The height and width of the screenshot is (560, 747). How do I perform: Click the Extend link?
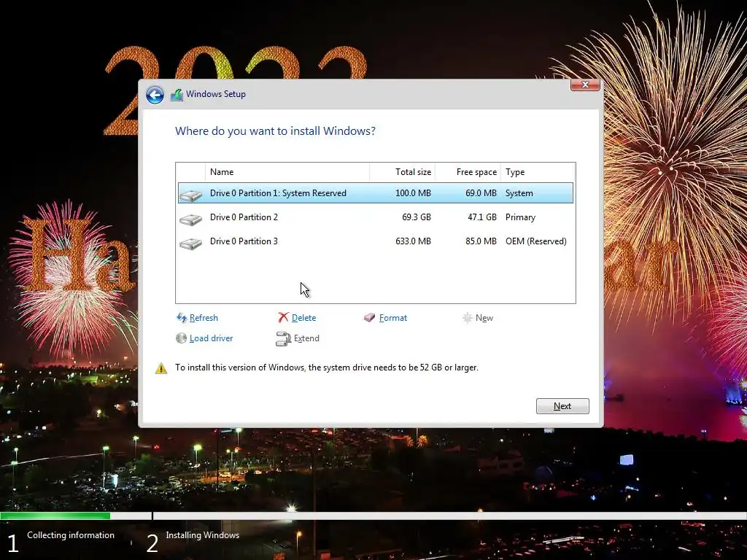coord(306,338)
